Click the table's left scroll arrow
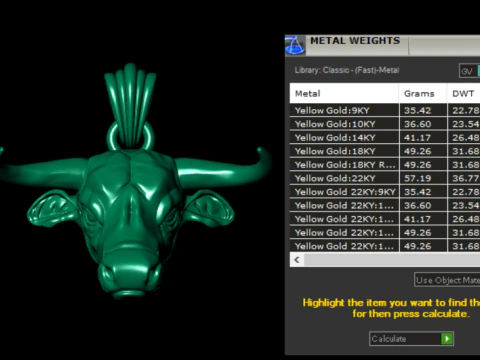 (x=297, y=260)
